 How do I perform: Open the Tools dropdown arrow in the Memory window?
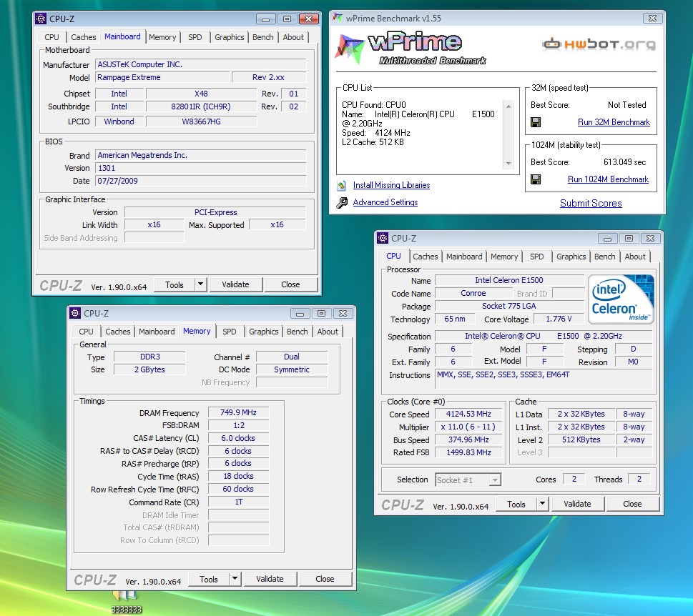(235, 578)
